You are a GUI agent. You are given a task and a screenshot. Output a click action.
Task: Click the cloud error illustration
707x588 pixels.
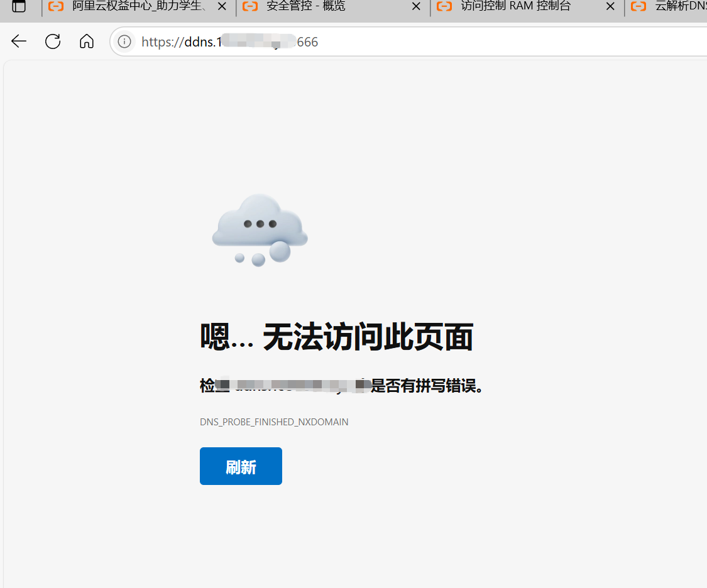tap(260, 230)
